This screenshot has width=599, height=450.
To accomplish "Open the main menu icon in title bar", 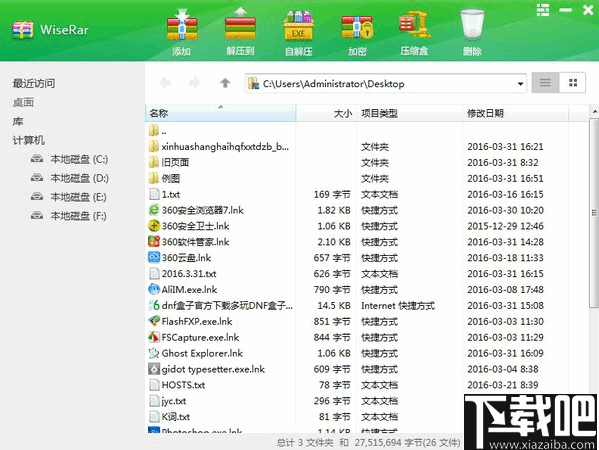I will point(542,10).
